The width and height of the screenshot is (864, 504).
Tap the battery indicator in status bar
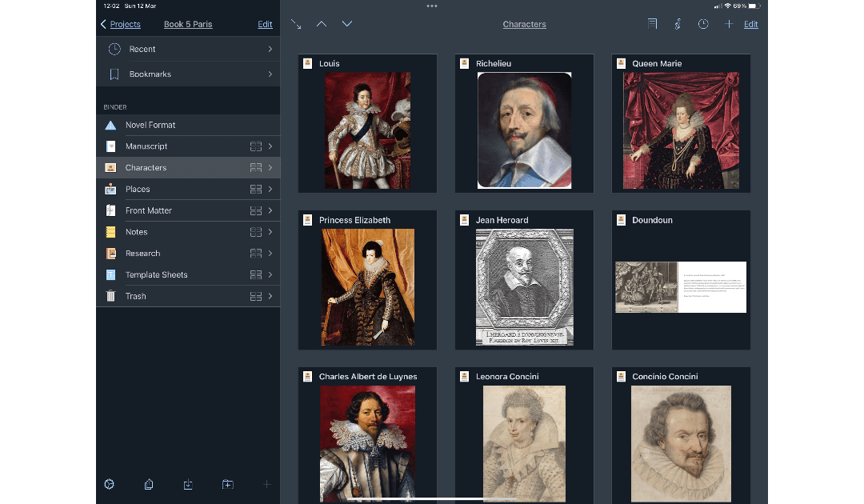754,6
